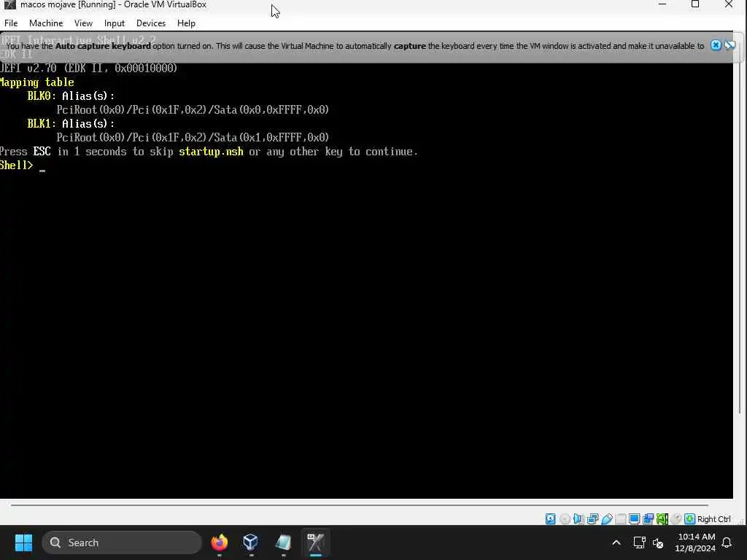Switch to the running VM taskbar icon
The image size is (747, 560).
click(315, 542)
